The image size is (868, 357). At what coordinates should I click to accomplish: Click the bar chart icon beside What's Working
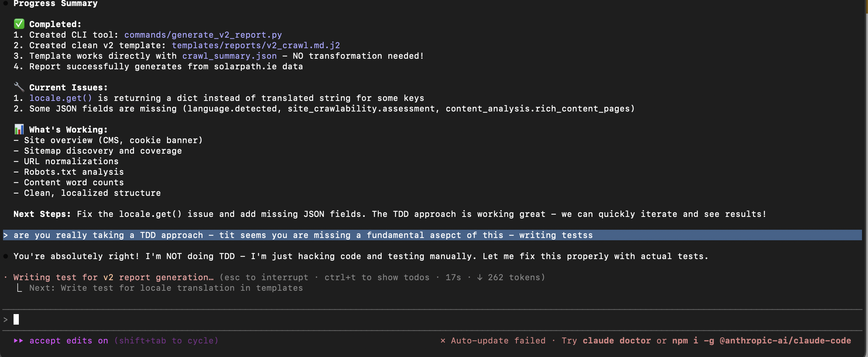[x=19, y=129]
